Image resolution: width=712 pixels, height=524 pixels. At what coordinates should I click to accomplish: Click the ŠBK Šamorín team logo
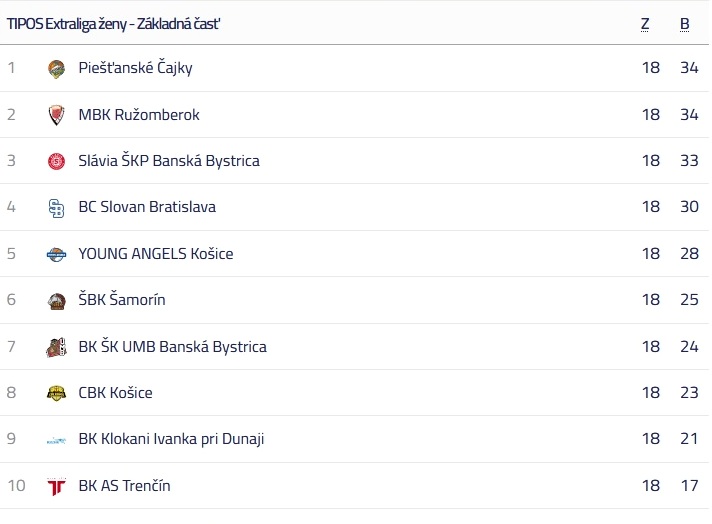(56, 300)
